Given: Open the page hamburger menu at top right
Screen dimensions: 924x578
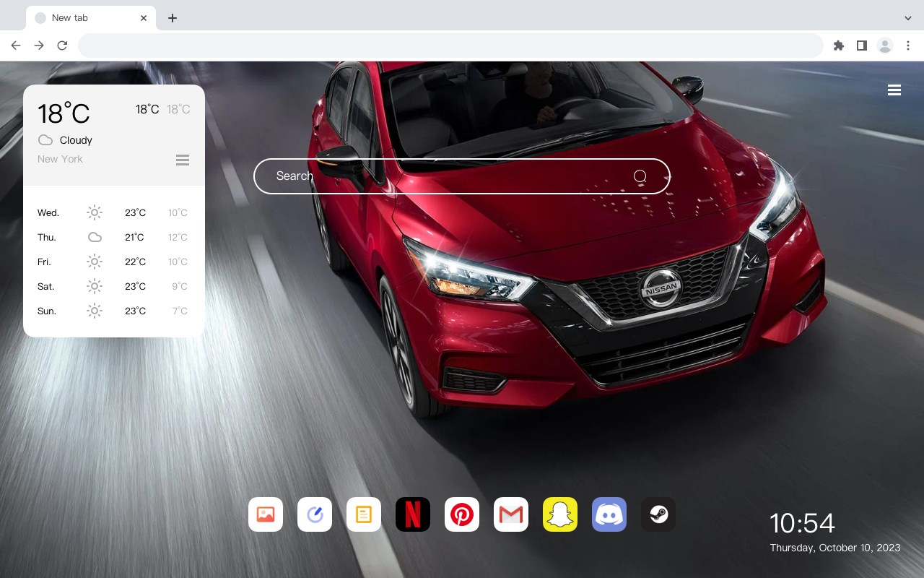Looking at the screenshot, I should coord(894,90).
